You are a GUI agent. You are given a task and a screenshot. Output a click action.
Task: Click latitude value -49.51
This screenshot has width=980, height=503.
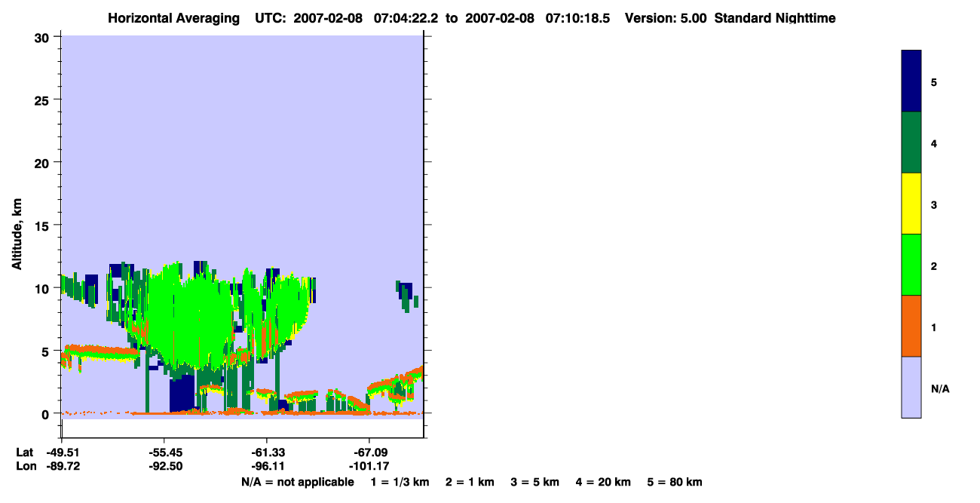tap(62, 452)
